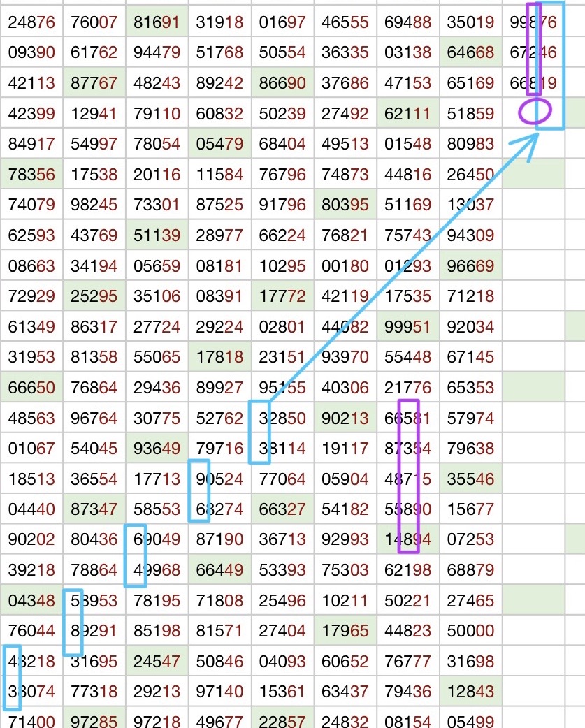This screenshot has width=585, height=728.
Task: Click the cell showing 62111
Action: (407, 114)
